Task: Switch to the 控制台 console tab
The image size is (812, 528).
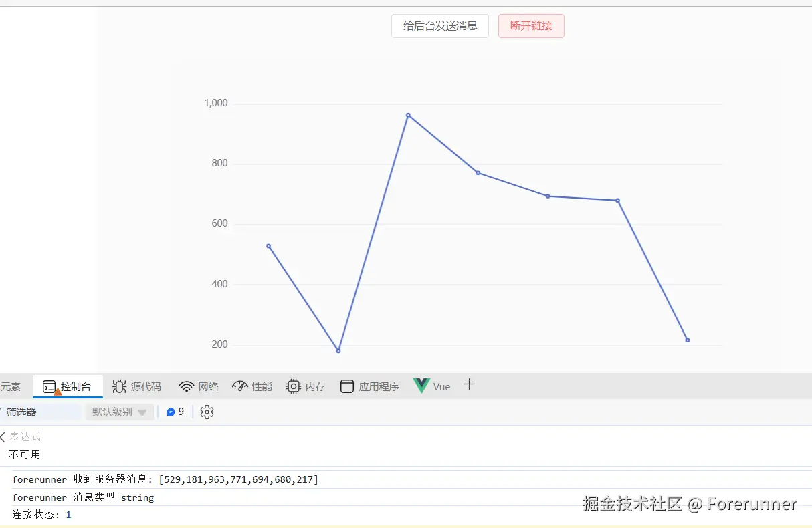Action: pyautogui.click(x=68, y=386)
